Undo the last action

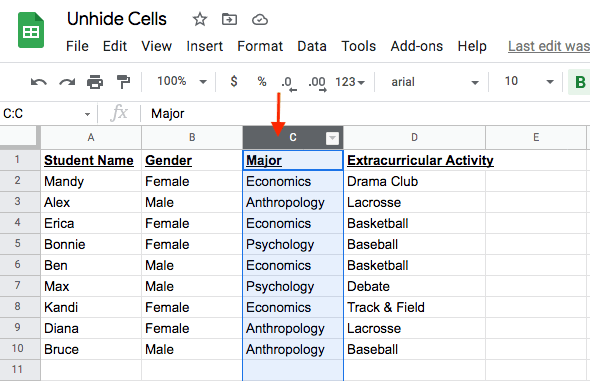coord(38,82)
